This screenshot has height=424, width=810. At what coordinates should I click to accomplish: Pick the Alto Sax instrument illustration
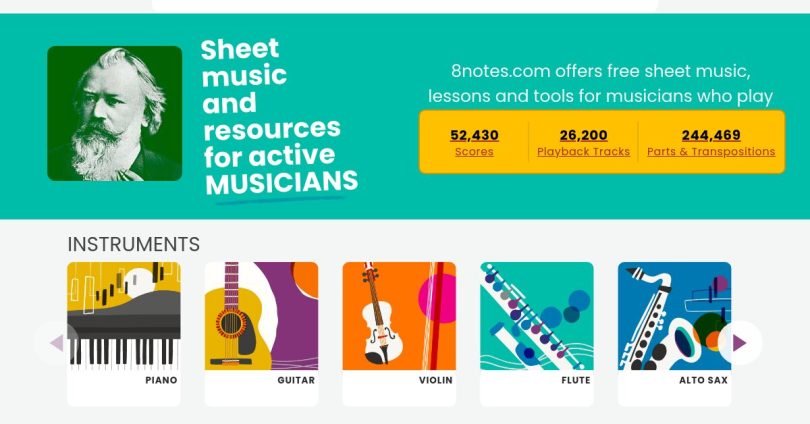click(674, 315)
